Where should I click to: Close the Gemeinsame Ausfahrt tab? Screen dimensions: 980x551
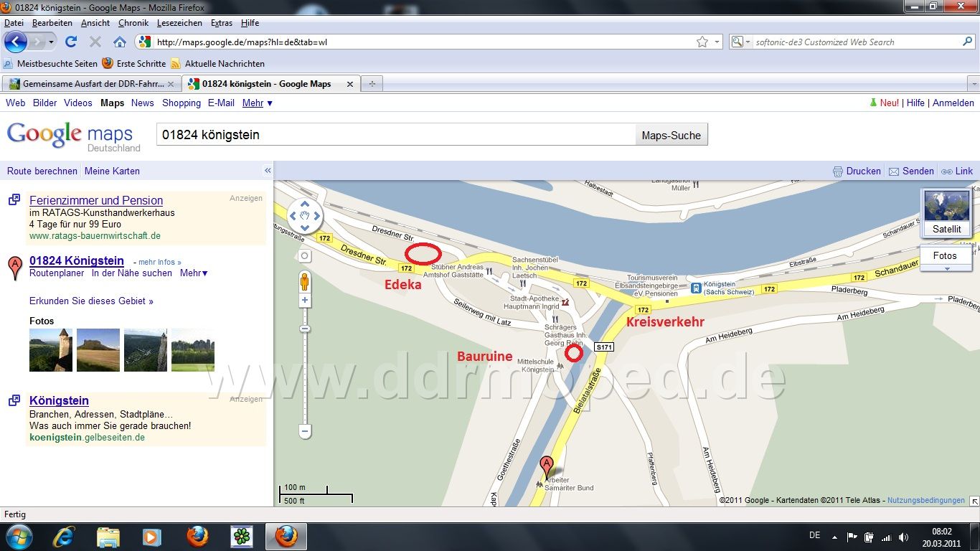[x=170, y=84]
